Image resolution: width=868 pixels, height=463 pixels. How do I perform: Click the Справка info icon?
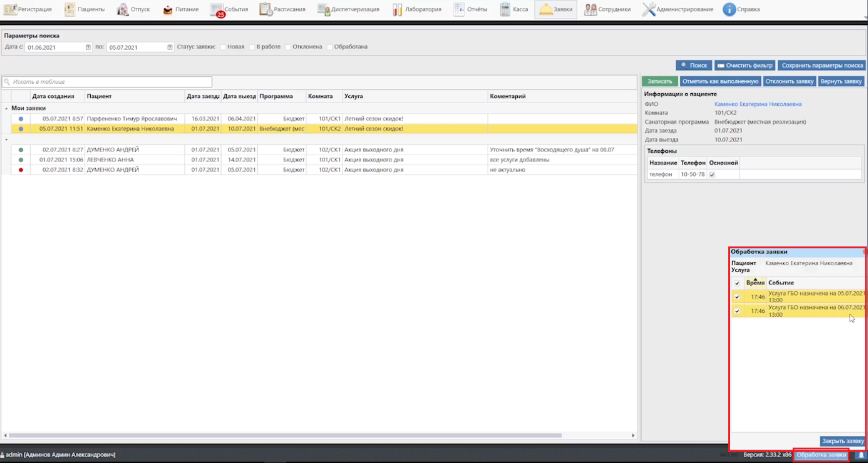pos(729,9)
